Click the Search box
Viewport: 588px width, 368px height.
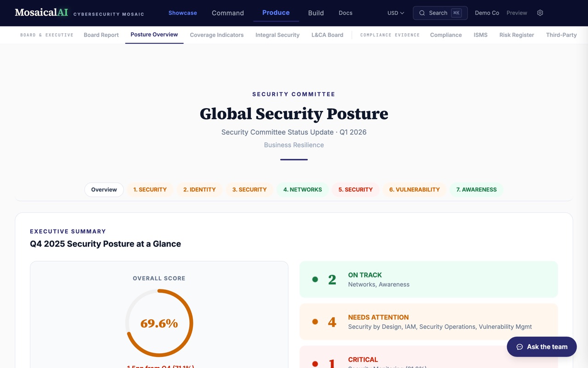point(440,13)
